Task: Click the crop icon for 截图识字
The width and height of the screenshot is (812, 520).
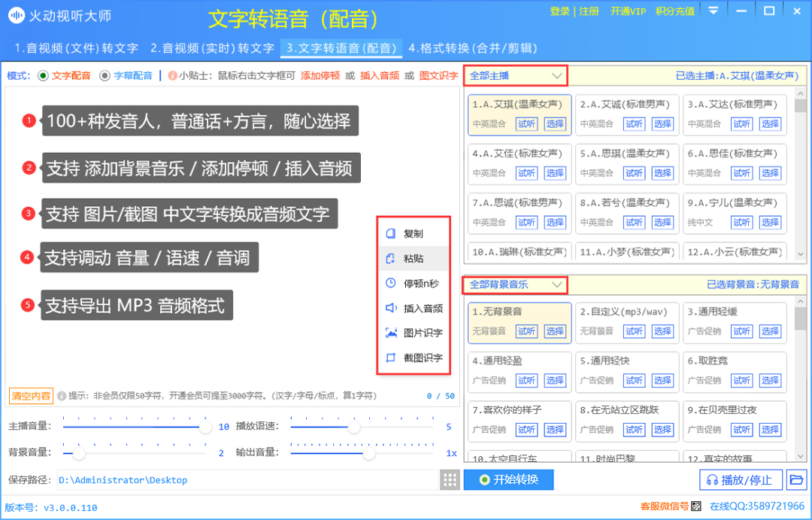Action: coord(391,357)
